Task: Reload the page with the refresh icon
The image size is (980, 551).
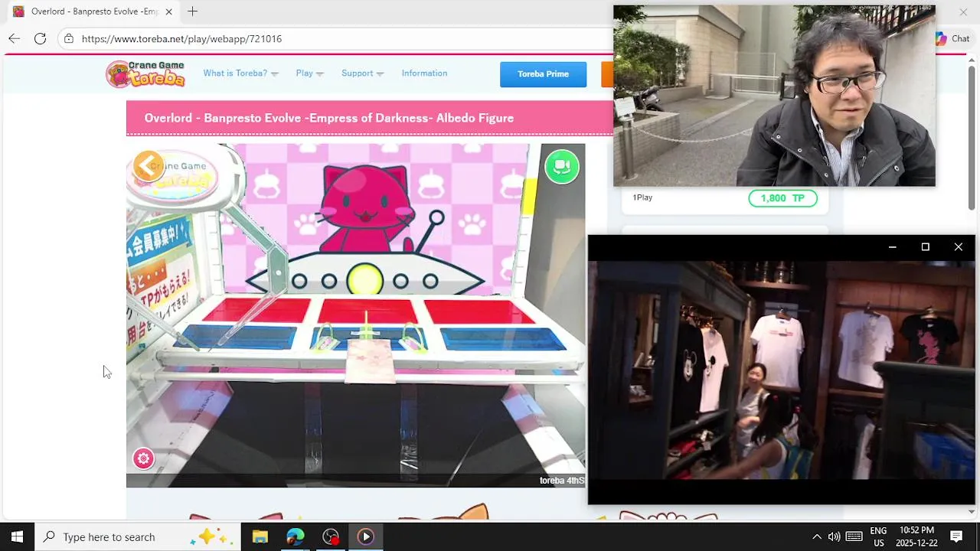Action: pos(40,38)
